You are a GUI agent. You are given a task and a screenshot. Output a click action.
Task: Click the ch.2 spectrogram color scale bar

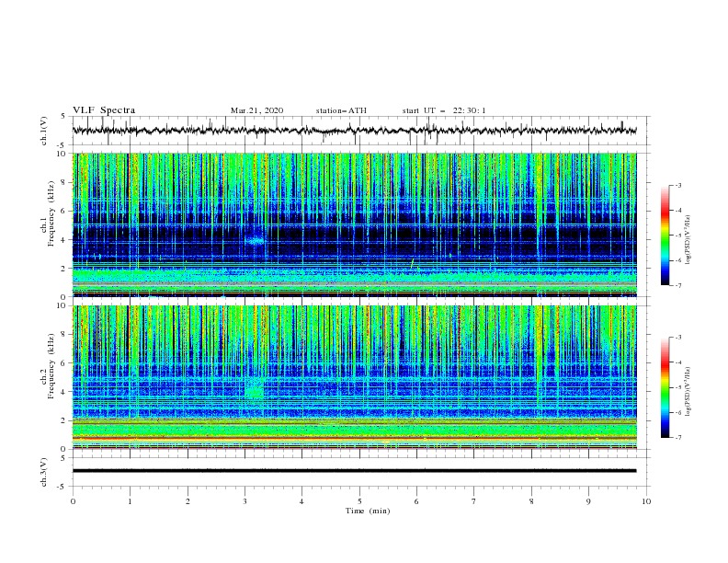pyautogui.click(x=665, y=387)
